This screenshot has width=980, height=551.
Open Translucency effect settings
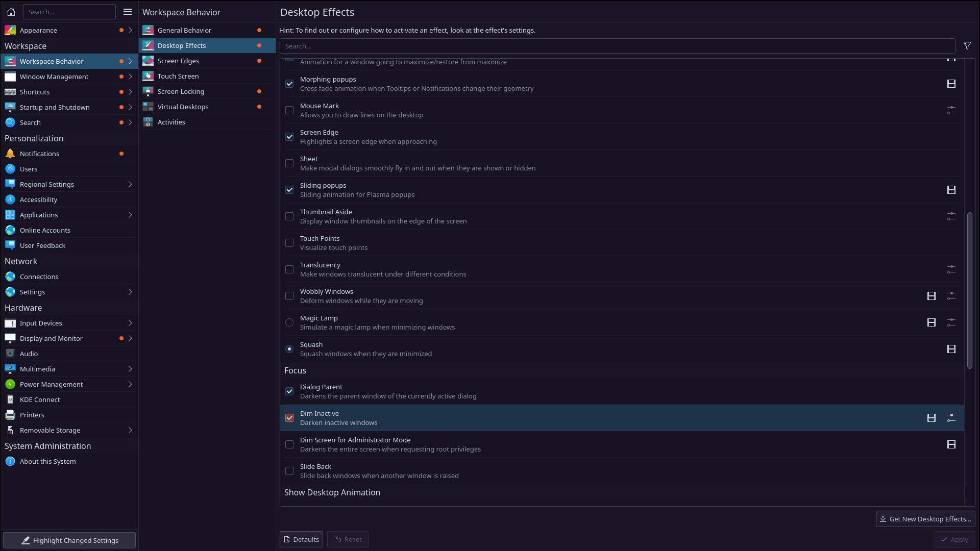[951, 269]
